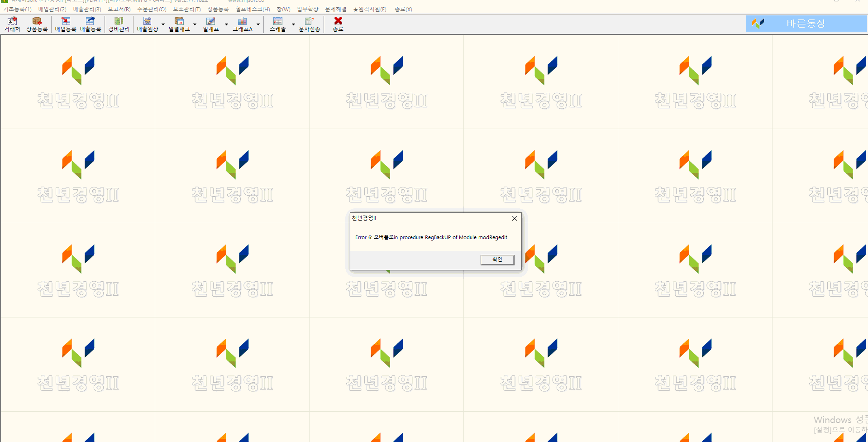The height and width of the screenshot is (442, 868).
Task: Expand the dropdown arrow beside 그래프A
Action: point(258,24)
